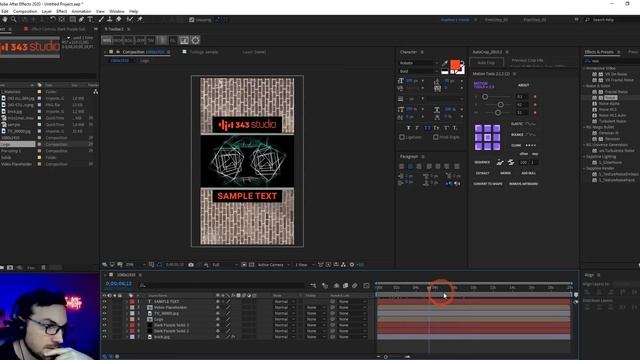Click the EXTRACT button in Motion Tools
The width and height of the screenshot is (640, 360).
[x=482, y=173]
